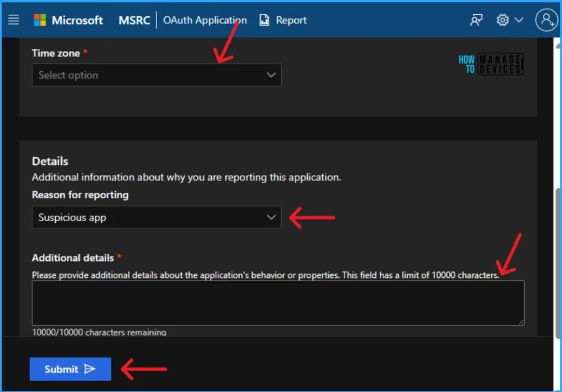Select the 'Details' section heading text
Screen dimensions: 562x392
click(x=50, y=161)
